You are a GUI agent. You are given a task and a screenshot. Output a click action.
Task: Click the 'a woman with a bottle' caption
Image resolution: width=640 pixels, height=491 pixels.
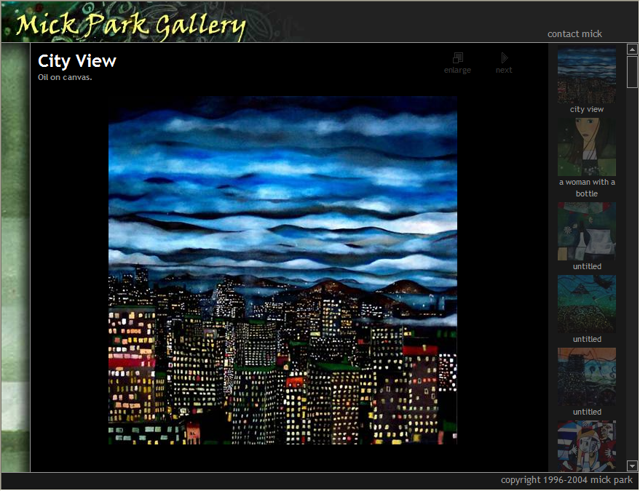pos(587,188)
